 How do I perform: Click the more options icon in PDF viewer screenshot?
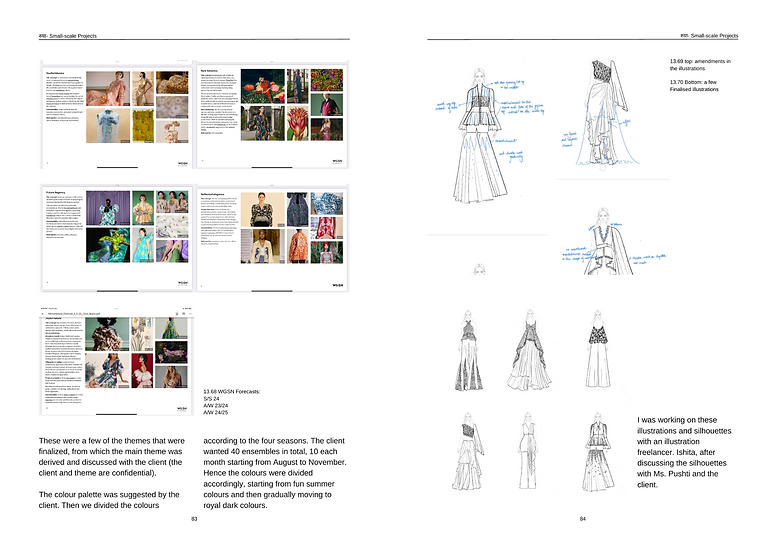(190, 314)
